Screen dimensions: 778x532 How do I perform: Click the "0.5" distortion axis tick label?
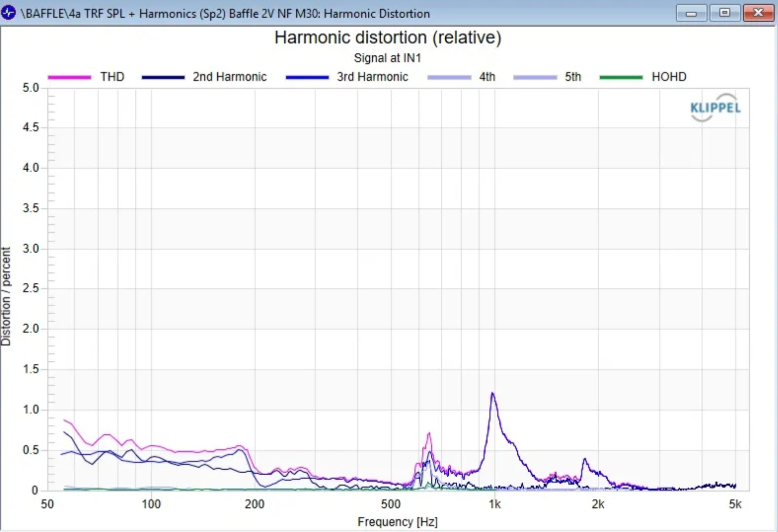pos(31,450)
